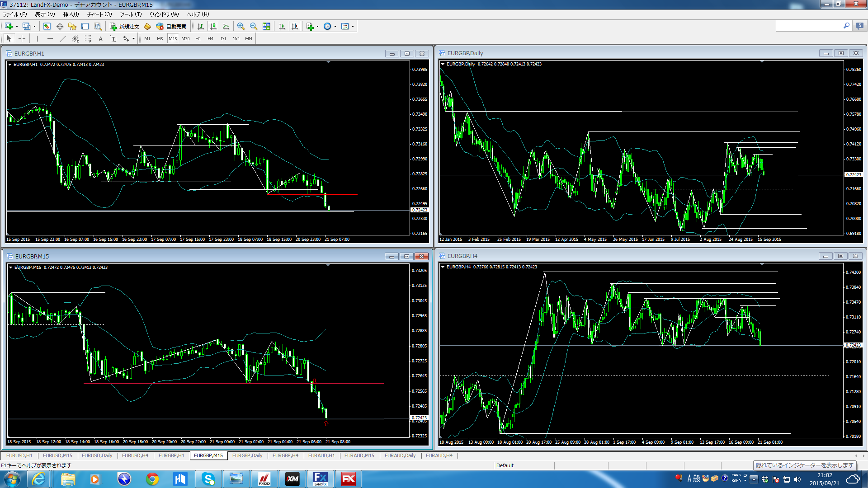Image resolution: width=868 pixels, height=488 pixels.
Task: Select the Crosshair cursor tool
Action: [22, 38]
